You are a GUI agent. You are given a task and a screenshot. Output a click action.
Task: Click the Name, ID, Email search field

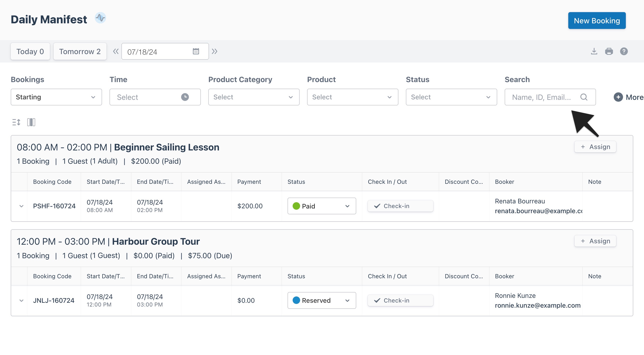click(550, 97)
